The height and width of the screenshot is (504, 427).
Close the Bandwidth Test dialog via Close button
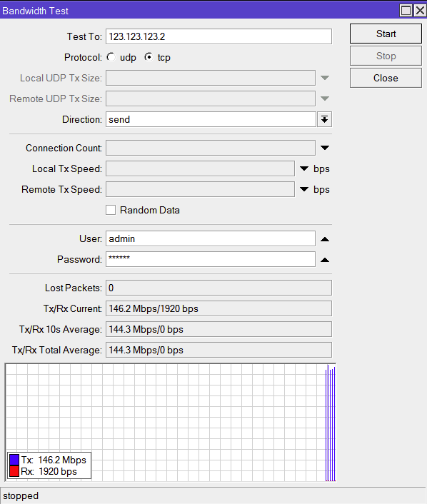[386, 78]
